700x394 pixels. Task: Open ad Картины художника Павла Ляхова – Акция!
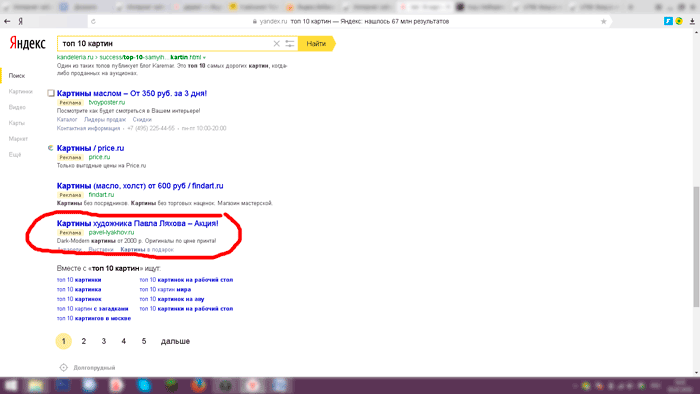[138, 223]
